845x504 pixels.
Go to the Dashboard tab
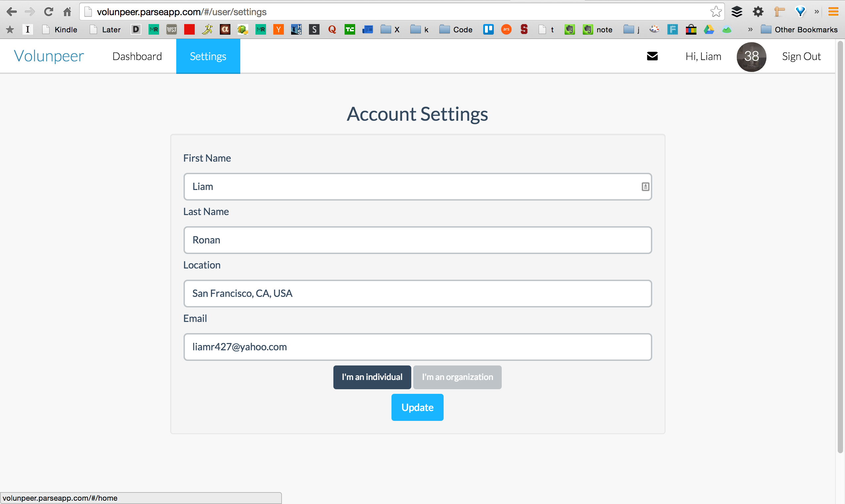[x=137, y=56]
